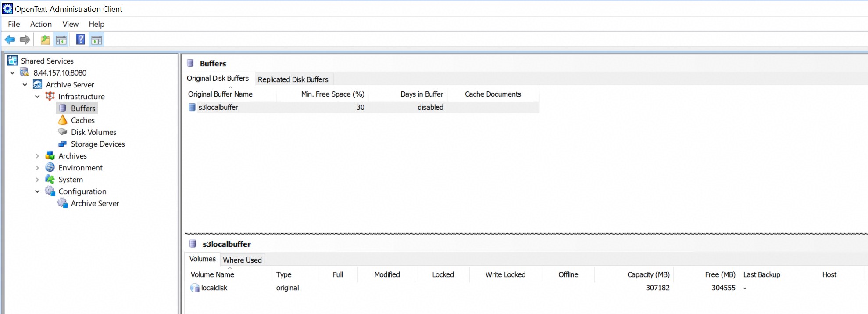The width and height of the screenshot is (868, 314).
Task: Click the Archive Server icon under Configuration
Action: point(63,203)
